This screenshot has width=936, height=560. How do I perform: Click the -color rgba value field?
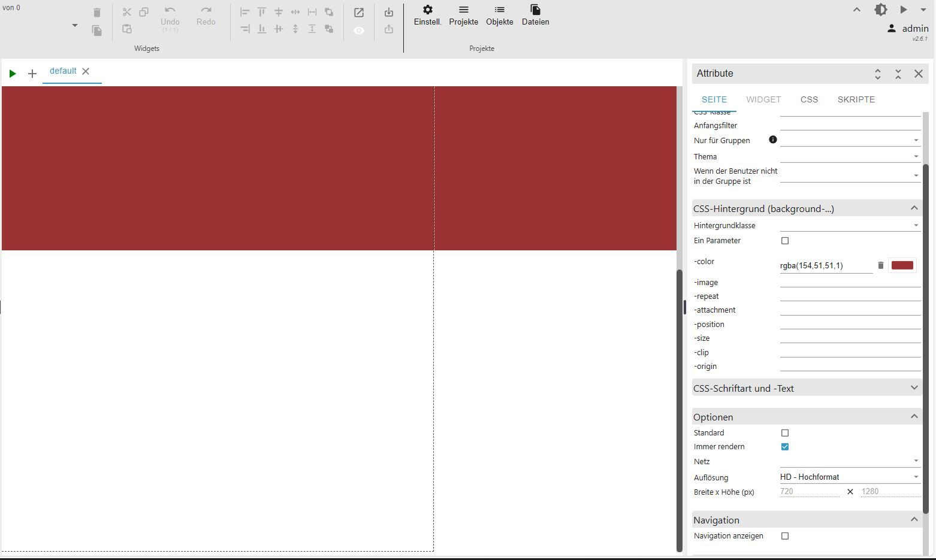(826, 265)
